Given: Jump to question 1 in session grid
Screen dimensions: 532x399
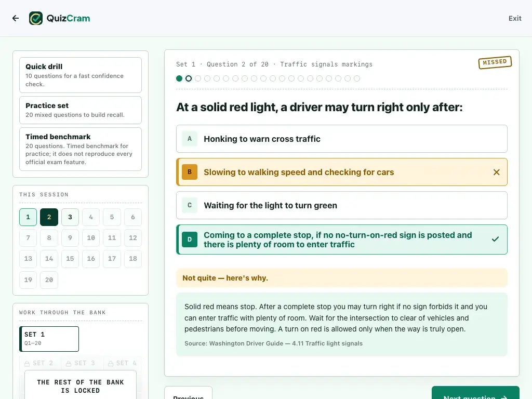Looking at the screenshot, I should 28,217.
